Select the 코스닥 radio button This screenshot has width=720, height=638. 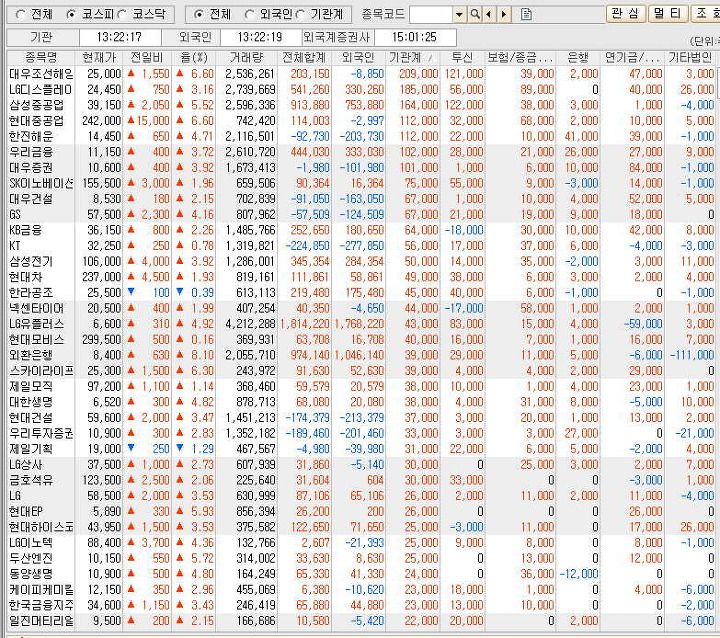coord(122,15)
